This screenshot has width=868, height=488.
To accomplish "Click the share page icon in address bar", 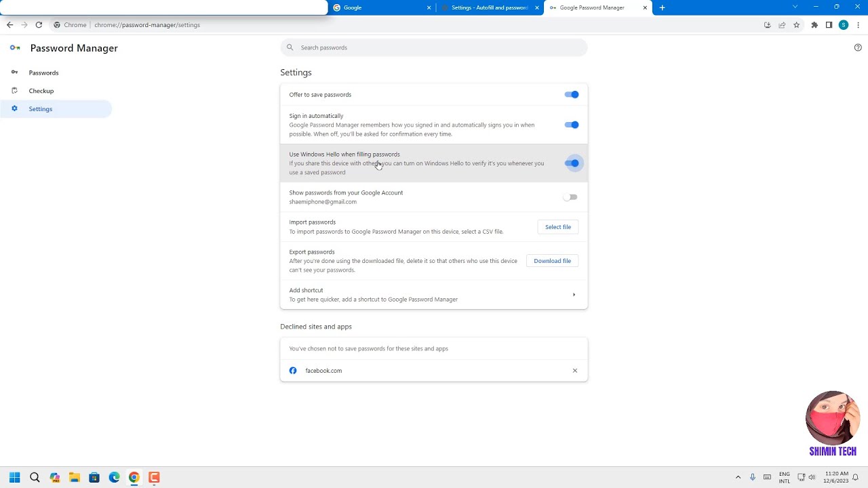I will pyautogui.click(x=782, y=25).
